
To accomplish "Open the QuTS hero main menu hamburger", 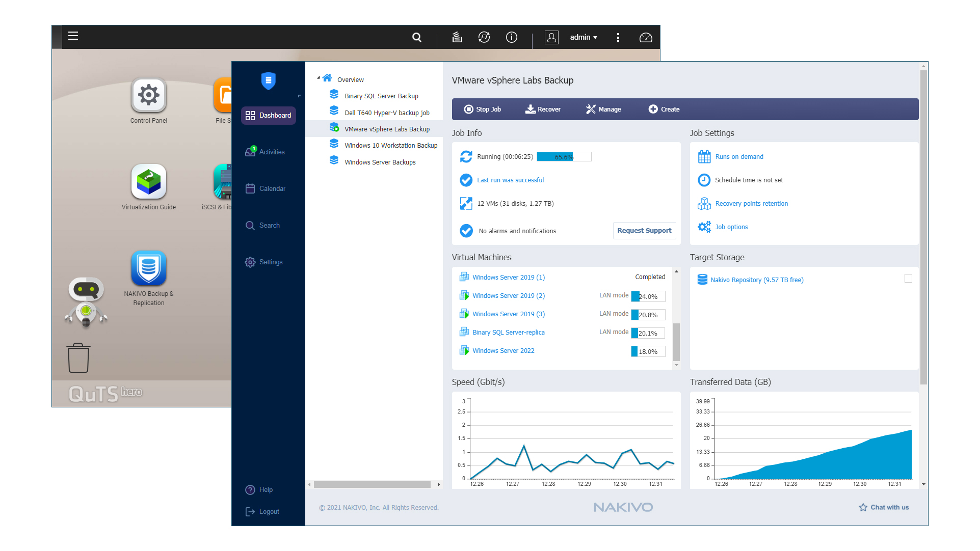I will 73,36.
